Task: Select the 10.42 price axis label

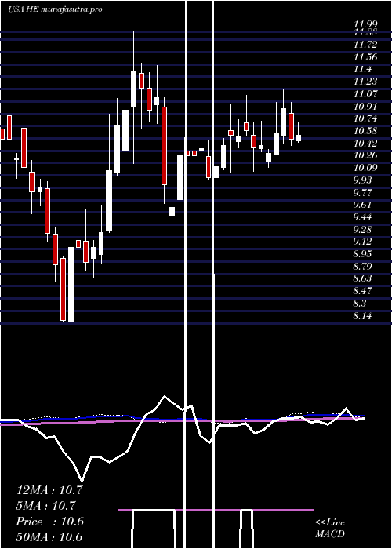Action: point(365,144)
